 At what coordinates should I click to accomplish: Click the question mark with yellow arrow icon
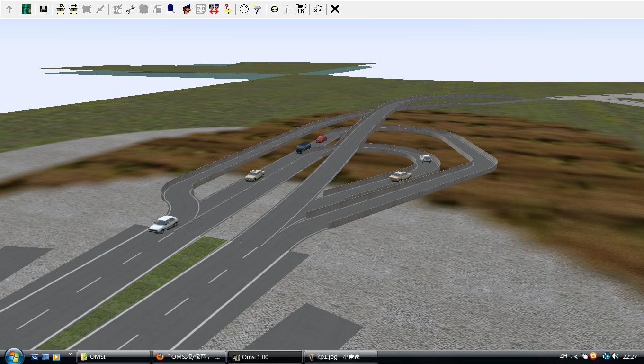tap(227, 9)
